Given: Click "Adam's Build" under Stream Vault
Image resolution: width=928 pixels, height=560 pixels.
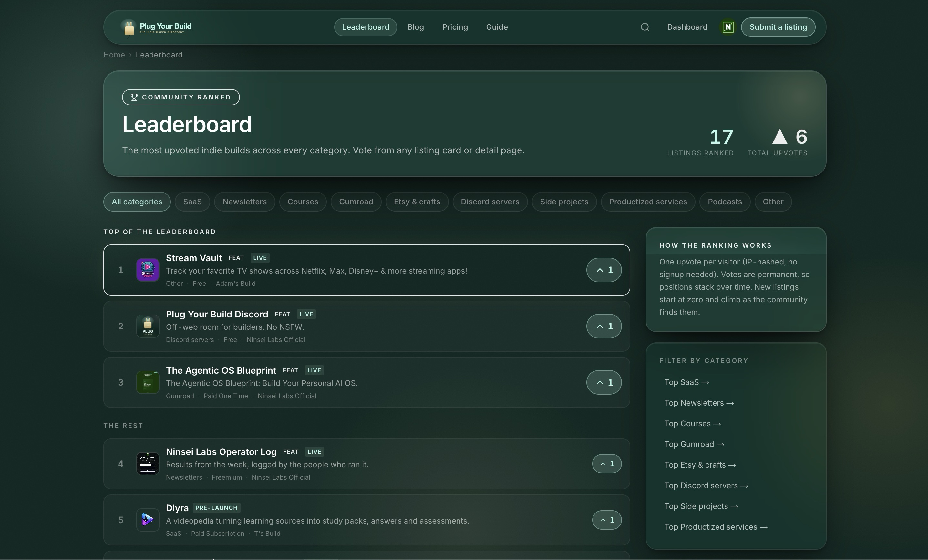Looking at the screenshot, I should tap(235, 284).
